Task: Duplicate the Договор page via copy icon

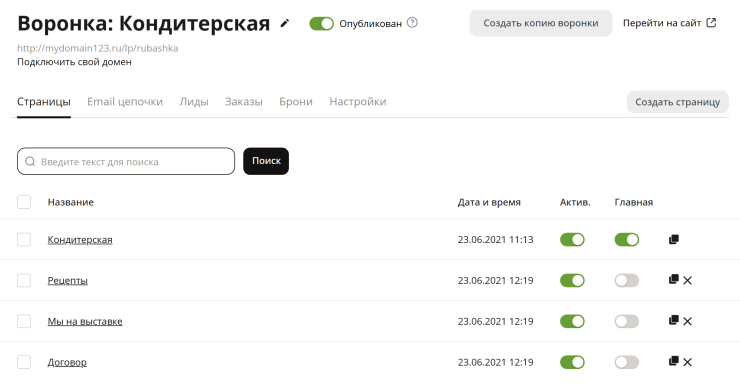Action: [x=674, y=361]
